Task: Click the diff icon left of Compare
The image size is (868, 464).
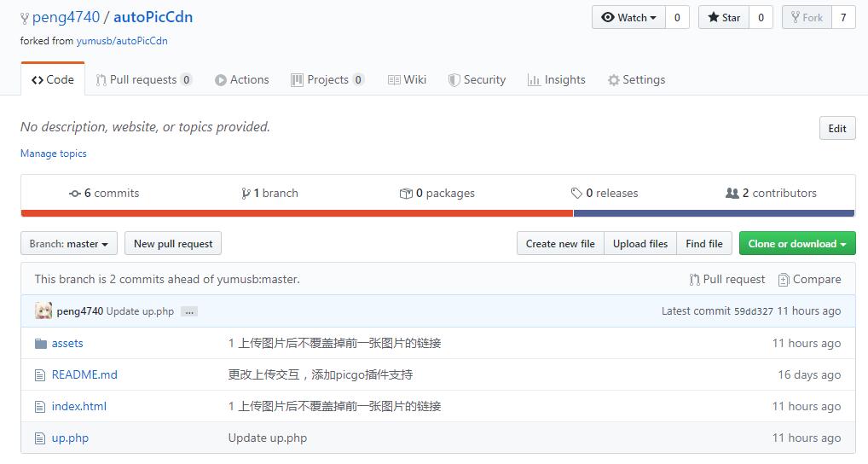Action: click(784, 280)
